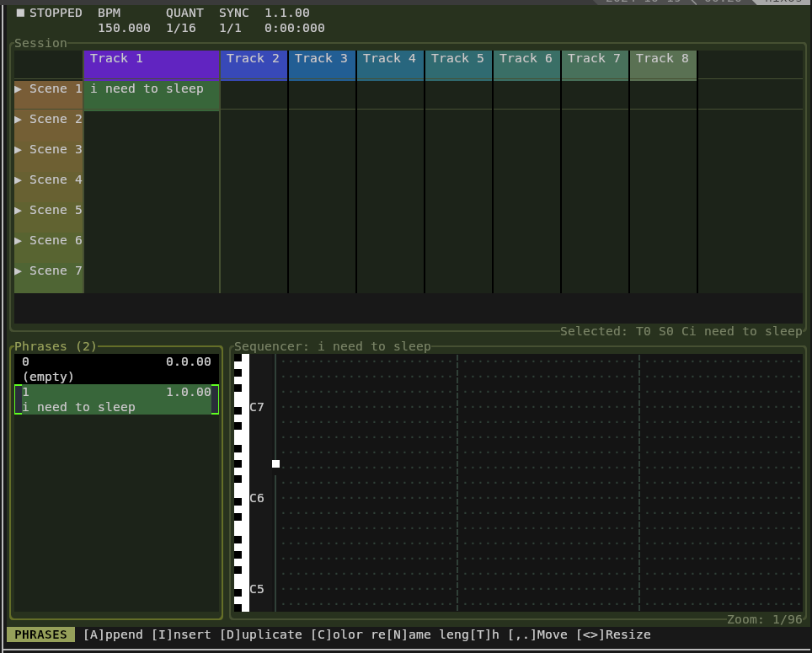Screen dimensions: 812x653
Task: Choose the Track 3 column header
Action: pos(322,65)
